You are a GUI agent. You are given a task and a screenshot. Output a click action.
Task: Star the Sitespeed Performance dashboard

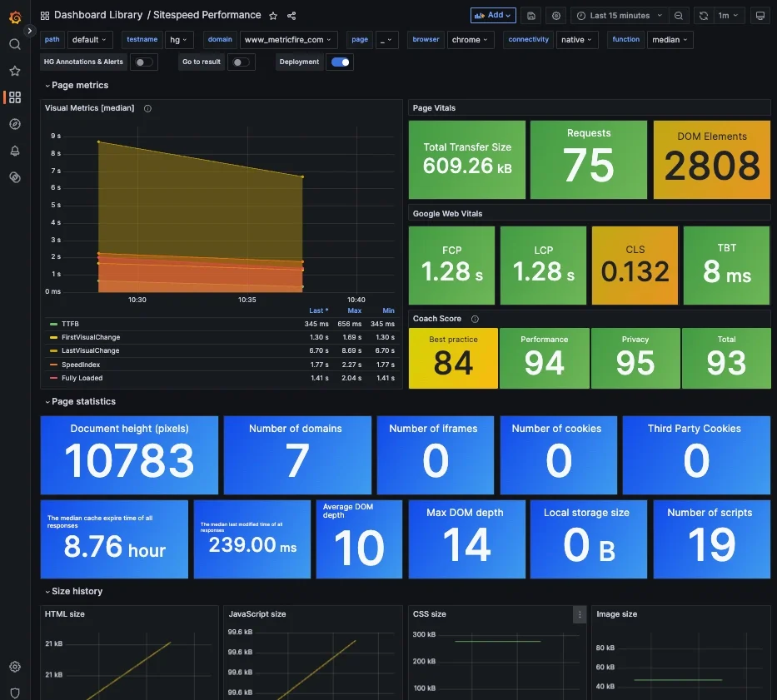pyautogui.click(x=273, y=16)
